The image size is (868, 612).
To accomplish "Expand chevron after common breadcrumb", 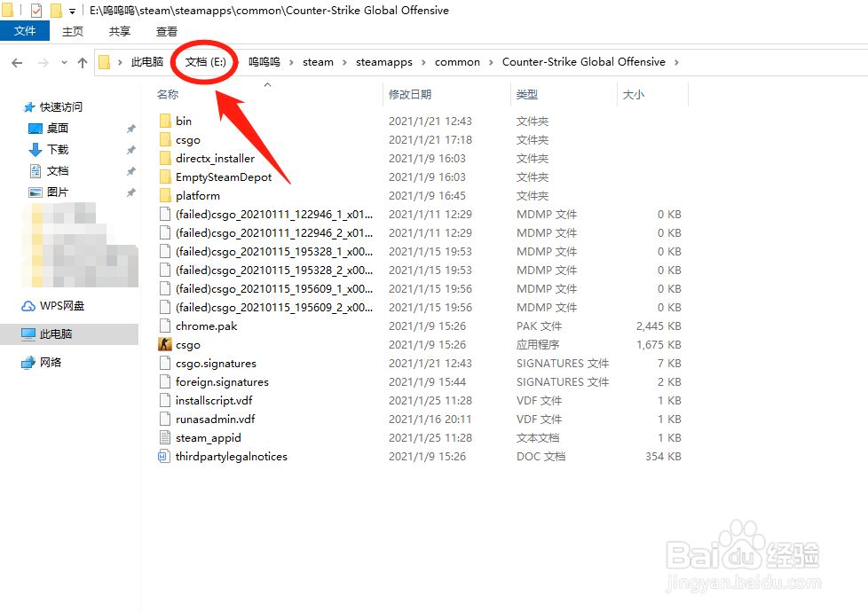I will [491, 62].
